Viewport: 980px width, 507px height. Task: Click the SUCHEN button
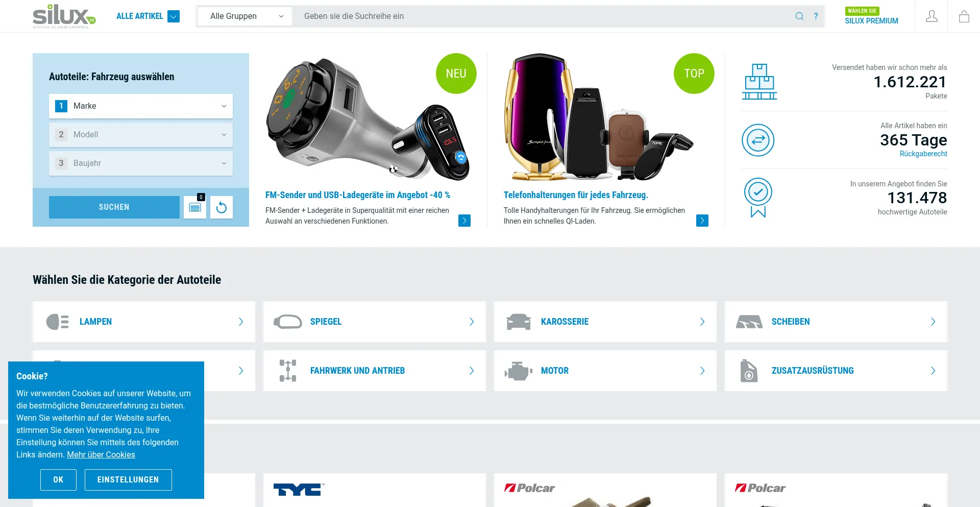[x=114, y=207]
